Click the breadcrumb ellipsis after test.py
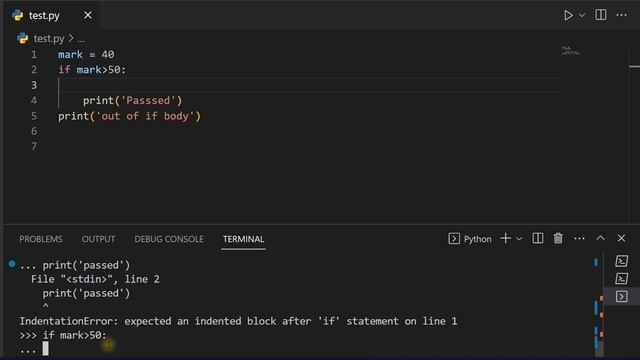640x360 pixels. point(81,40)
